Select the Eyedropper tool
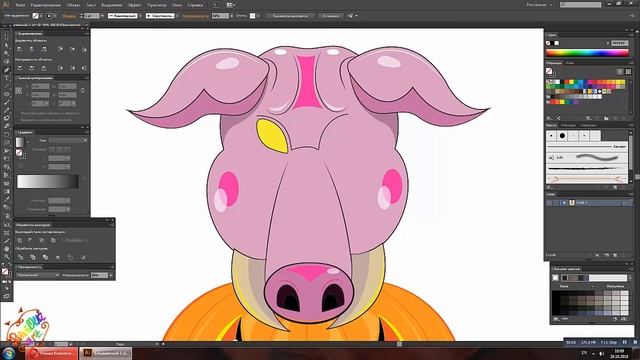 click(7, 200)
